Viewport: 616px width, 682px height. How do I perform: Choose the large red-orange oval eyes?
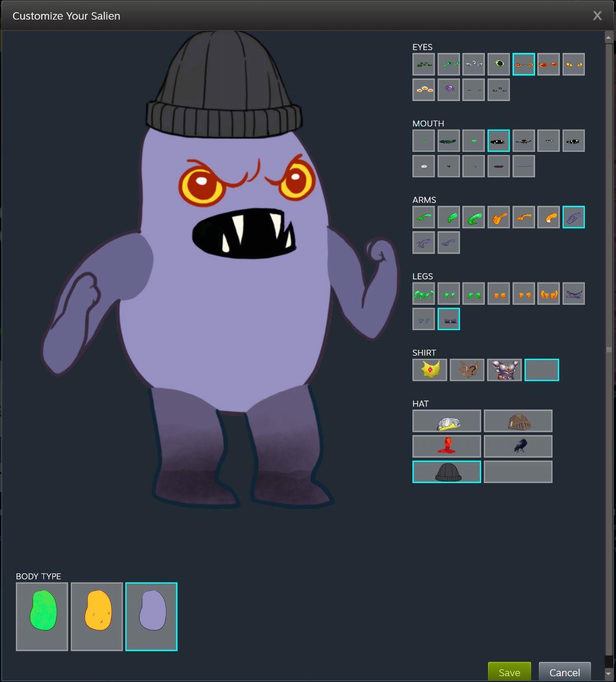coord(548,65)
